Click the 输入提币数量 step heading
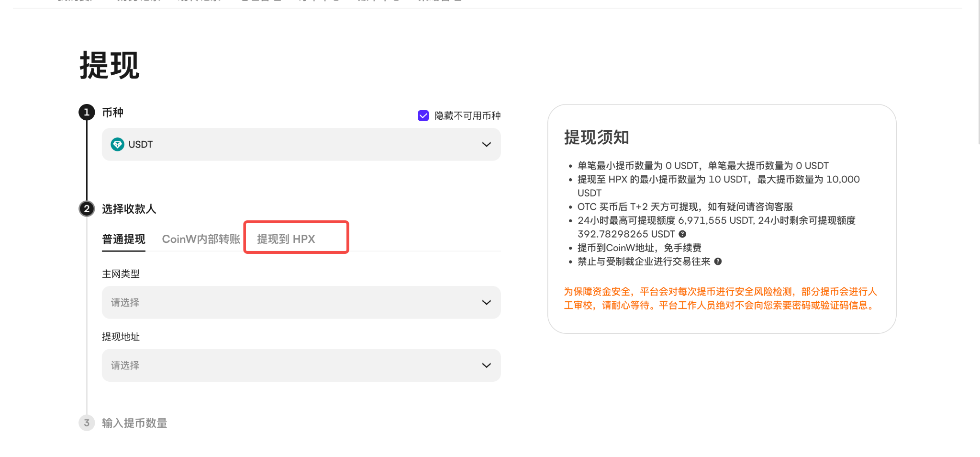980x457 pixels. point(134,423)
